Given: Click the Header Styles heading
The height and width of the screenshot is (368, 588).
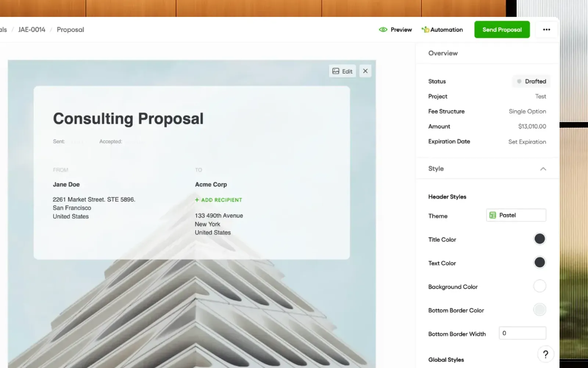Looking at the screenshot, I should point(447,197).
